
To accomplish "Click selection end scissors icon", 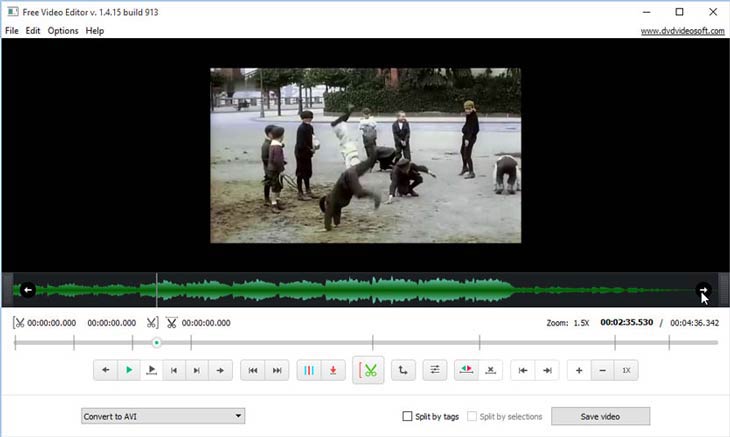I will click(x=152, y=323).
